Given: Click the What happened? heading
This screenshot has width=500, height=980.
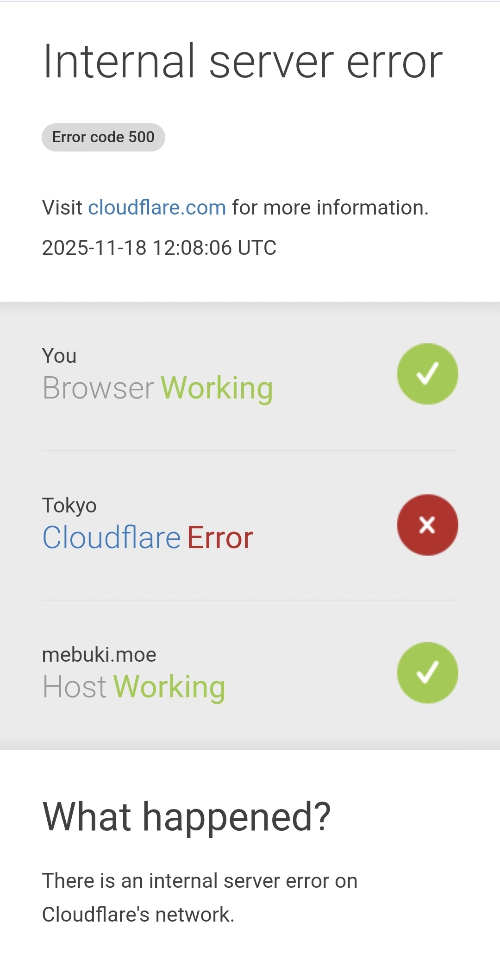Looking at the screenshot, I should (x=187, y=816).
